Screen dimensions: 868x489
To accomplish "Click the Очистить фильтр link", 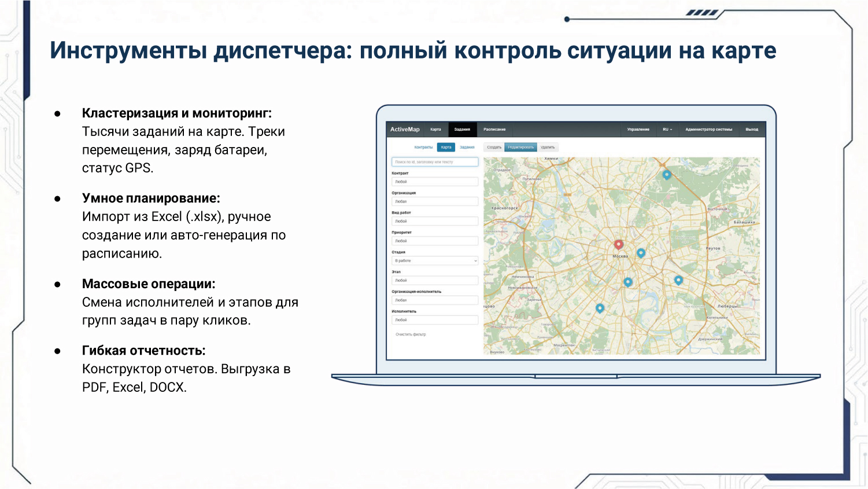I will tap(411, 334).
